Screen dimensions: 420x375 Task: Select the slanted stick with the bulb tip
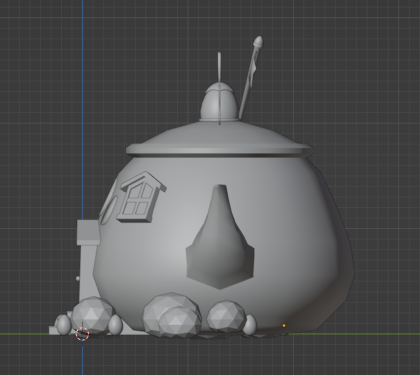click(252, 76)
